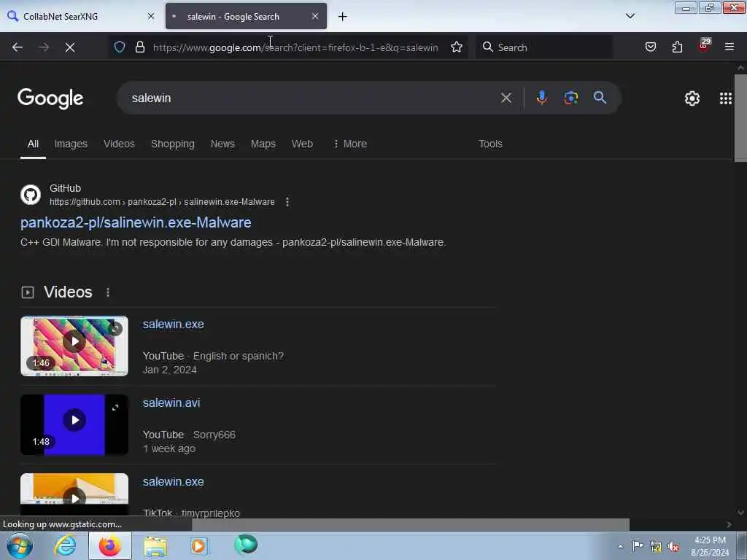
Task: Play the orange TikTok video thumbnail
Action: coord(74,494)
